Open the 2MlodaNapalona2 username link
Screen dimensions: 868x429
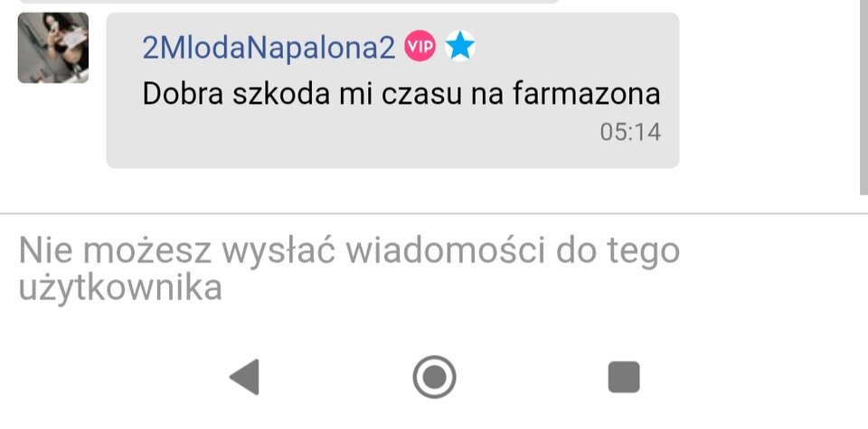click(269, 48)
